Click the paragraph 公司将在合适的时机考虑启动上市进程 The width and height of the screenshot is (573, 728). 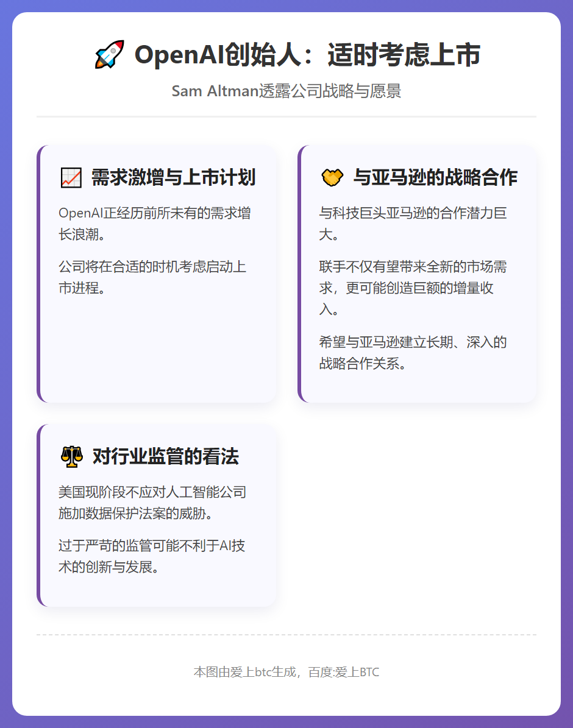pos(152,277)
